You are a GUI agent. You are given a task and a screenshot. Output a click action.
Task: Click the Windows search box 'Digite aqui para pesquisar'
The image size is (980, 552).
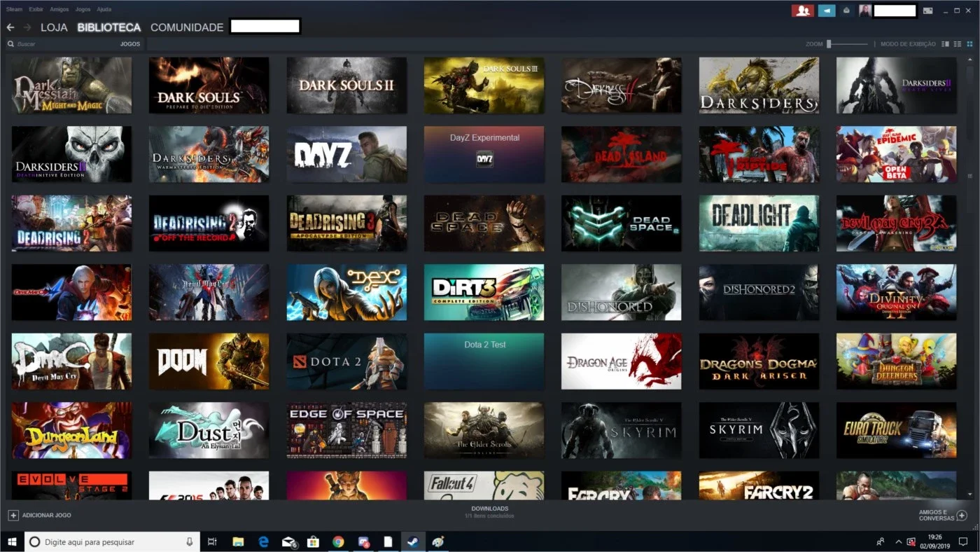pos(112,541)
